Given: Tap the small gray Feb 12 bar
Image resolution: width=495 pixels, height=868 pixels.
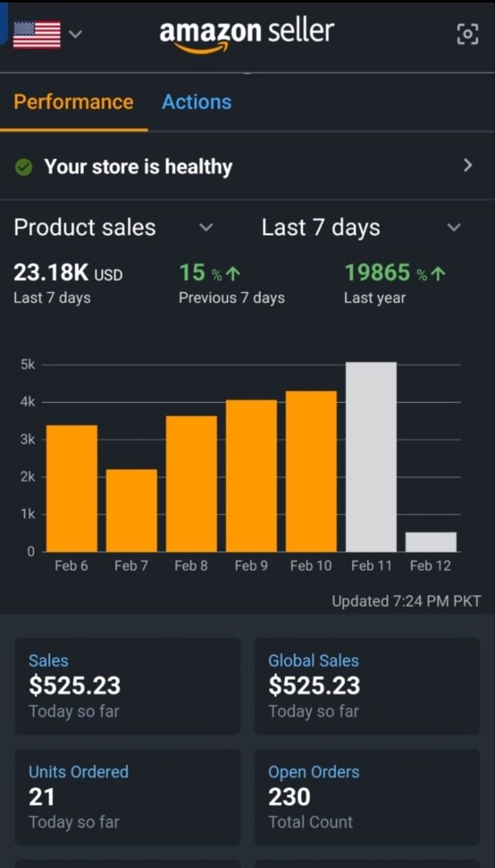Looking at the screenshot, I should tap(431, 541).
